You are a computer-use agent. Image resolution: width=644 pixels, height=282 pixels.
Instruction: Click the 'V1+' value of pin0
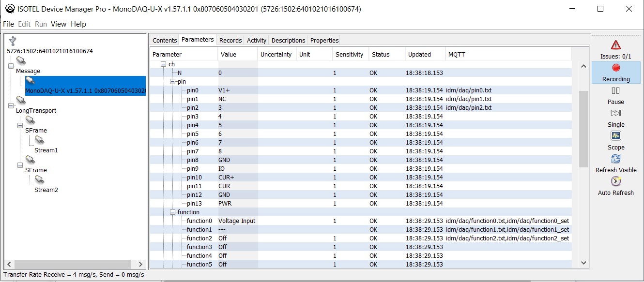pos(224,90)
